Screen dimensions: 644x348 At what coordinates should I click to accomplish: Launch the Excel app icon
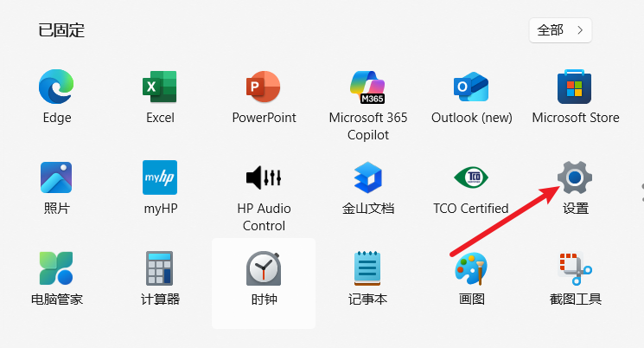(x=160, y=87)
